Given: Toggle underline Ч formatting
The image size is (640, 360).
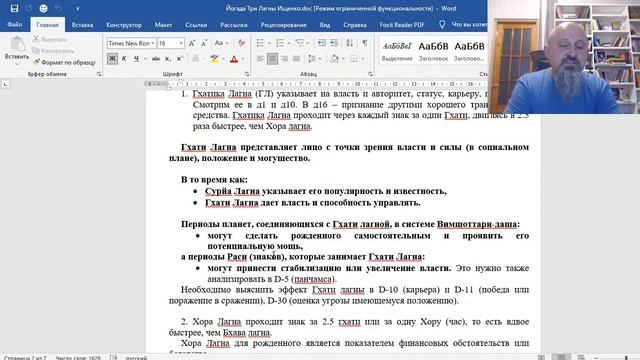Looking at the screenshot, I should [136, 59].
